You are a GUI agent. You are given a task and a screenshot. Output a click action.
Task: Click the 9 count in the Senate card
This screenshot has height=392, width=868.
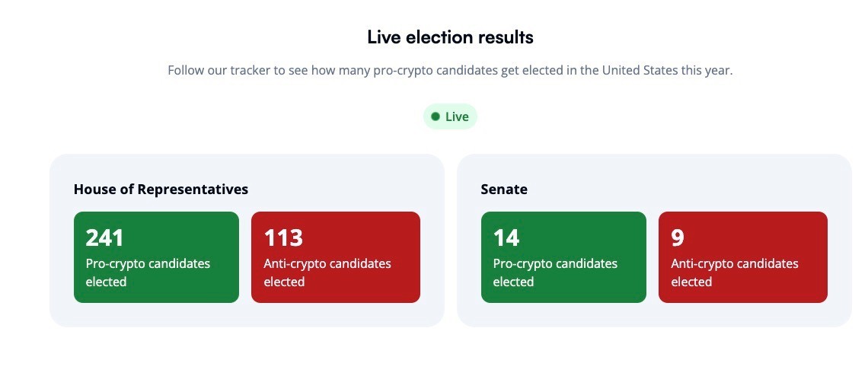point(678,237)
